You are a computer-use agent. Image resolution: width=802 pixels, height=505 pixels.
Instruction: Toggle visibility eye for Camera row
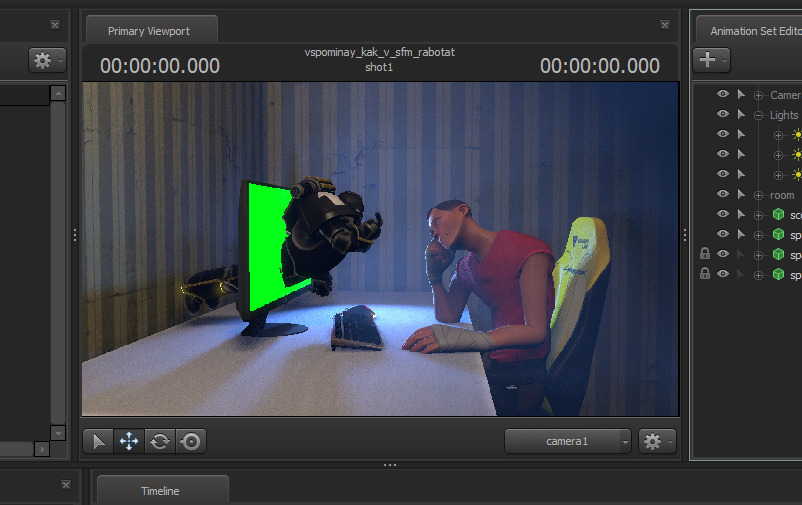tap(722, 94)
